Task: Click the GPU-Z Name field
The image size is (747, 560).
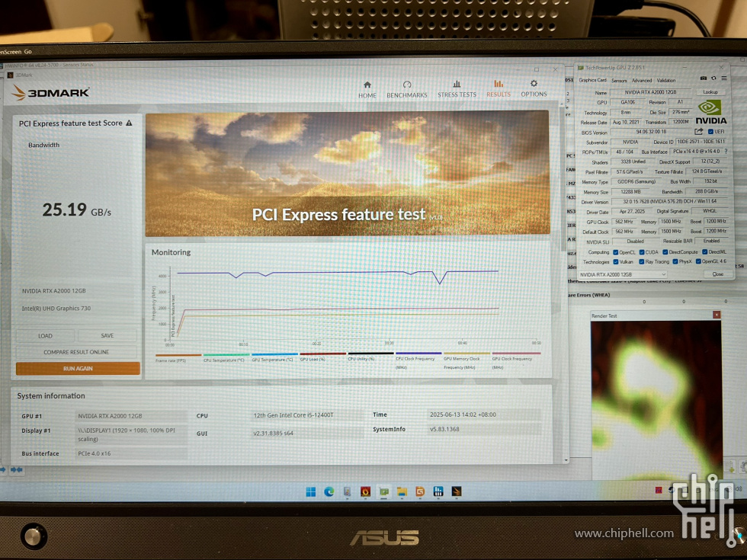Action: coord(650,92)
